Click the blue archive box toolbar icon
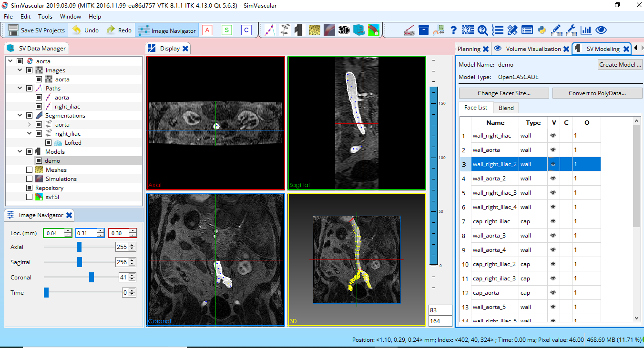This screenshot has height=348, width=644. [x=424, y=30]
